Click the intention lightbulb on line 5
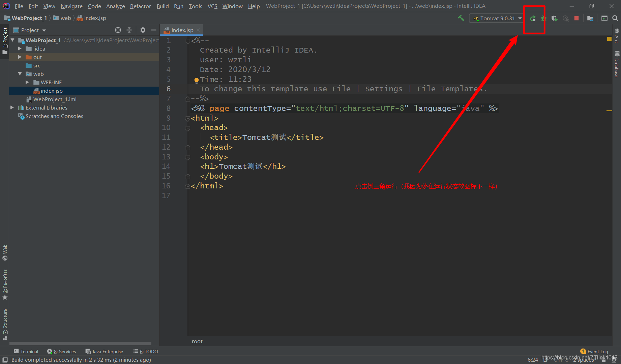Screen dimensions: 621x364 pos(196,80)
